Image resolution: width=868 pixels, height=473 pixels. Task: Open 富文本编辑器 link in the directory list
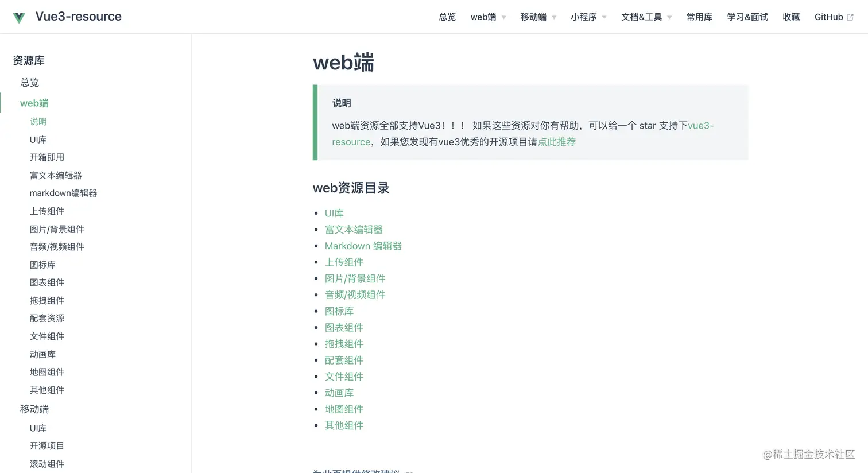(x=354, y=230)
